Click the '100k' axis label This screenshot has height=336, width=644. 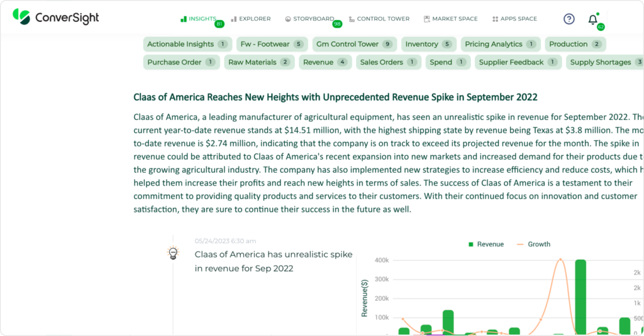tap(382, 317)
